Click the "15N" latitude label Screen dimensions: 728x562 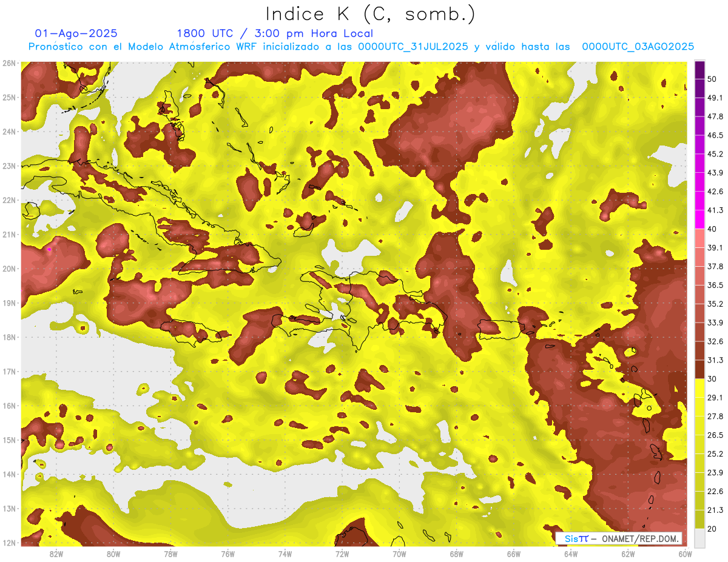pyautogui.click(x=9, y=440)
